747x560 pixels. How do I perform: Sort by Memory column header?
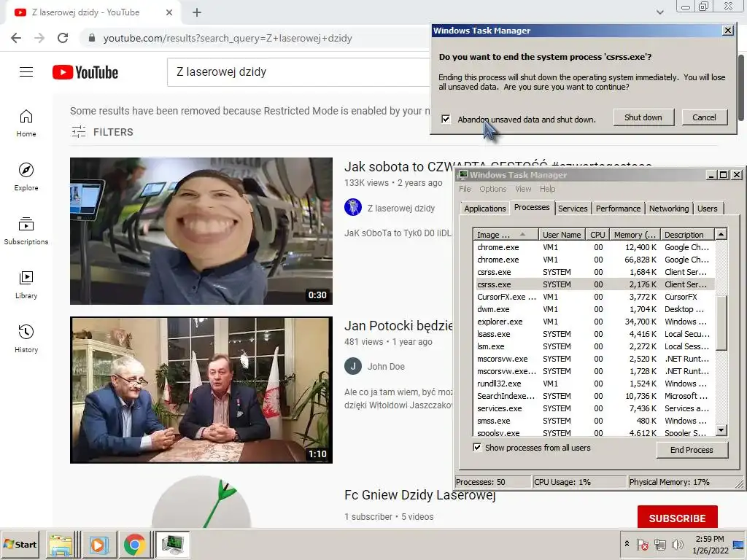click(x=635, y=234)
